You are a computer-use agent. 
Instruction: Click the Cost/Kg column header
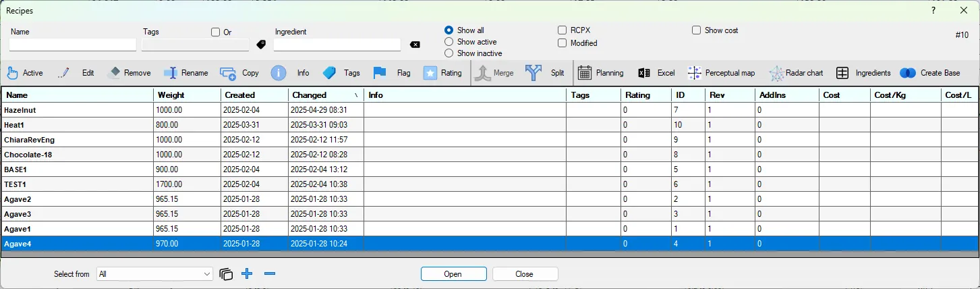(905, 95)
